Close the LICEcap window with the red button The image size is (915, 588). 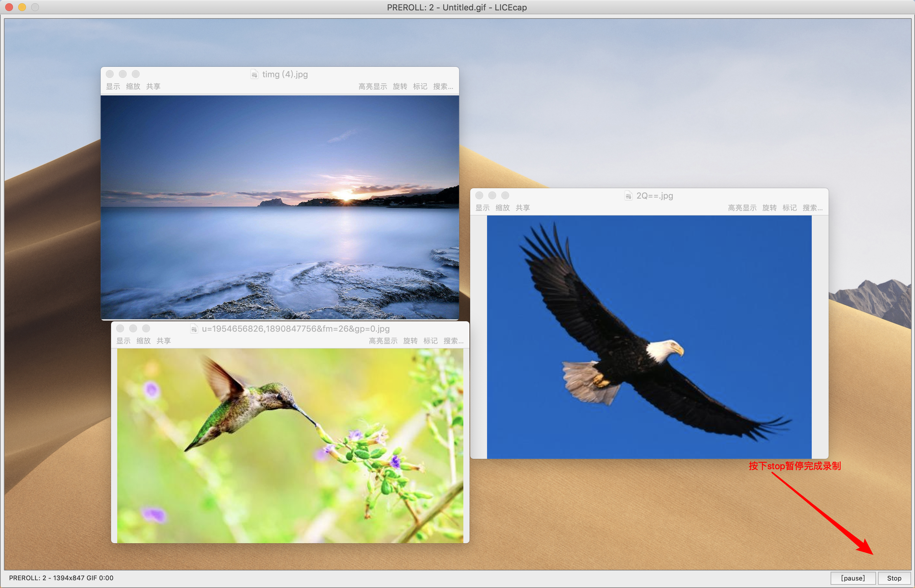(9, 7)
